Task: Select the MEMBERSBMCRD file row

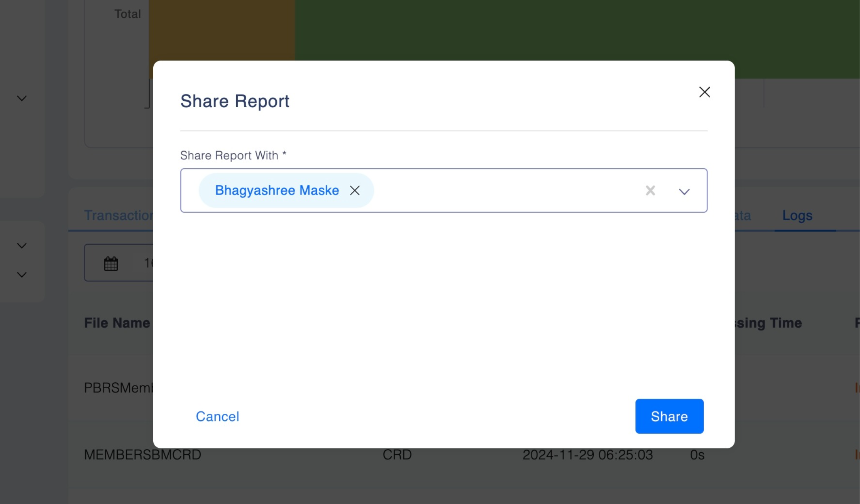Action: click(x=142, y=454)
